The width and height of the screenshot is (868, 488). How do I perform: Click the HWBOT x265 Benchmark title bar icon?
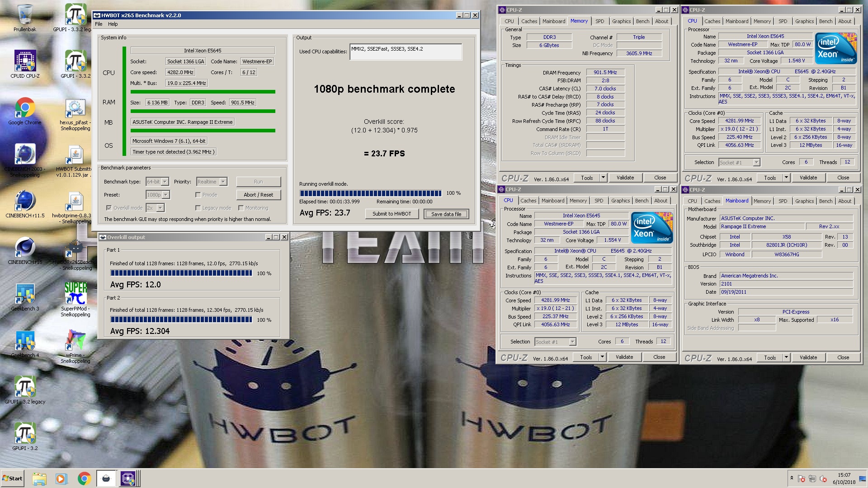(x=97, y=15)
